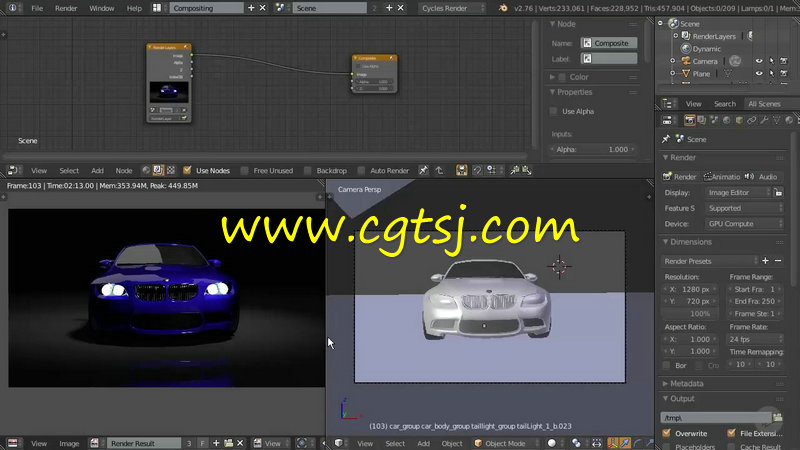Select the material shader node tree type icon

click(146, 170)
